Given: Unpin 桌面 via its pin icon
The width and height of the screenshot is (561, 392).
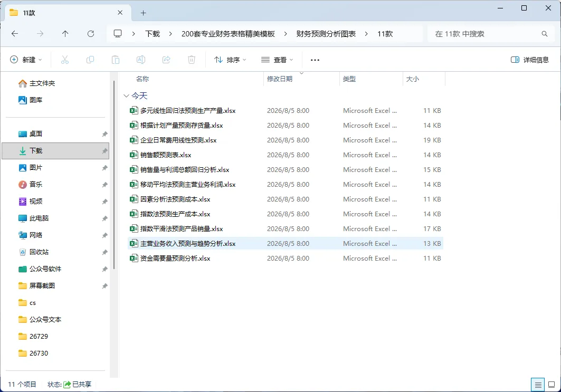Looking at the screenshot, I should 105,134.
